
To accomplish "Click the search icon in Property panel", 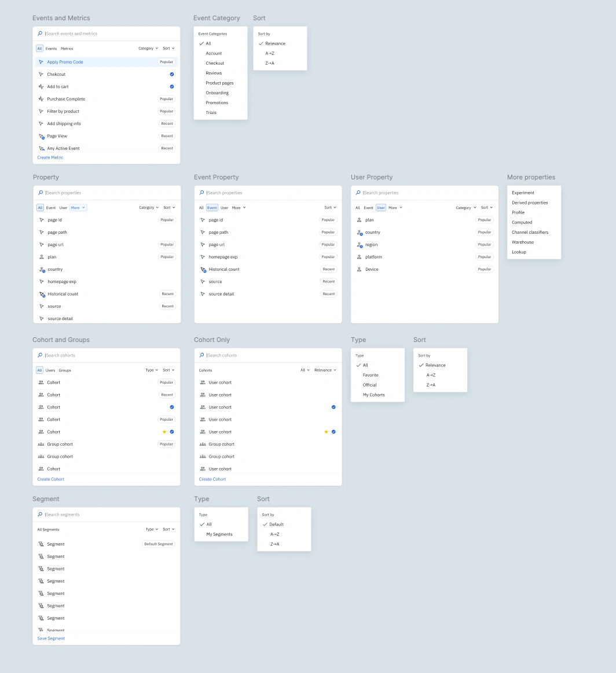I will tap(41, 193).
